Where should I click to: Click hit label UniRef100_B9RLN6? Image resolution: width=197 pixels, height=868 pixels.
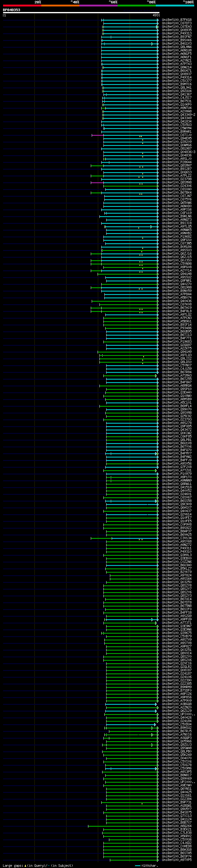click(x=177, y=216)
